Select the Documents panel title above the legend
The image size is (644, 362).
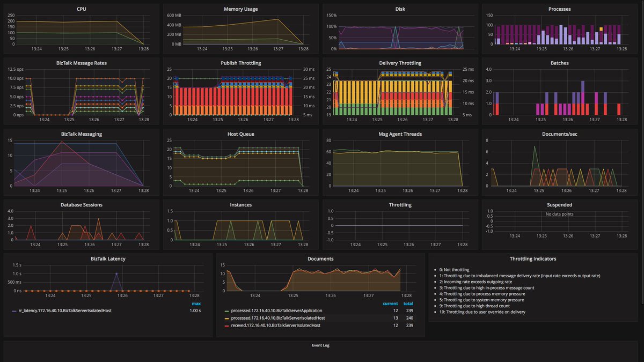point(320,258)
